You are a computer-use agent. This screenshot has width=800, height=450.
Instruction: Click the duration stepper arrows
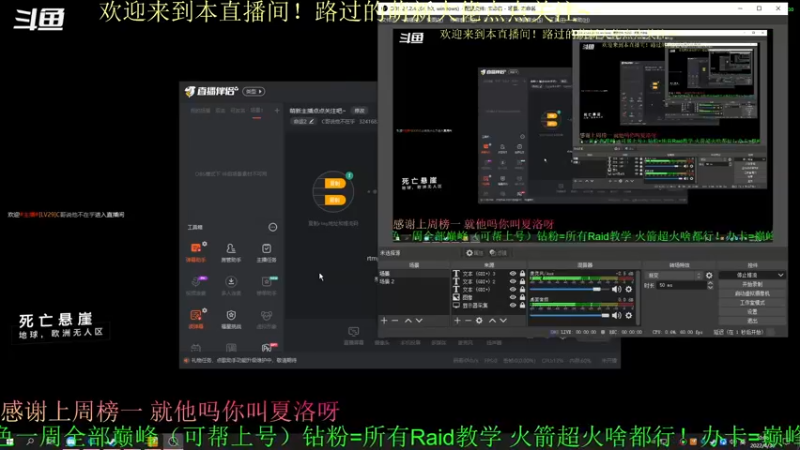[710, 285]
